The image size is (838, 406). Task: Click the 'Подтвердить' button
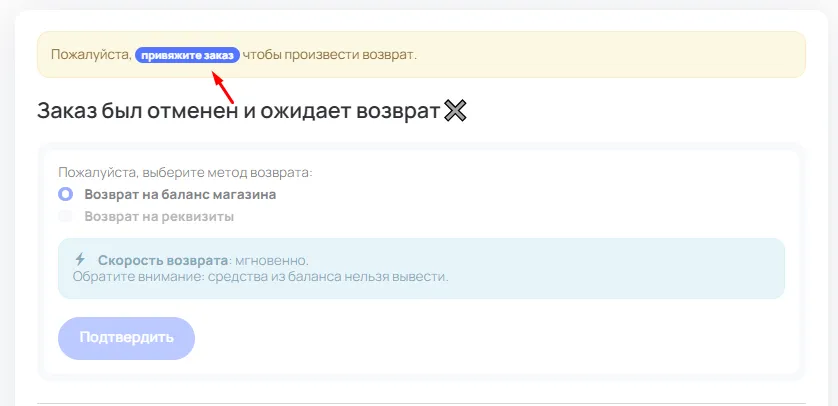(127, 338)
